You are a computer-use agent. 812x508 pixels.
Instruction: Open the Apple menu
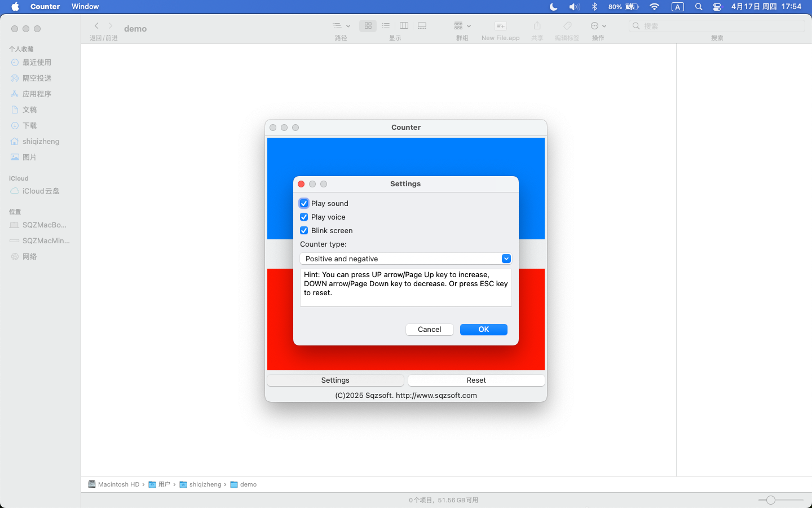15,7
